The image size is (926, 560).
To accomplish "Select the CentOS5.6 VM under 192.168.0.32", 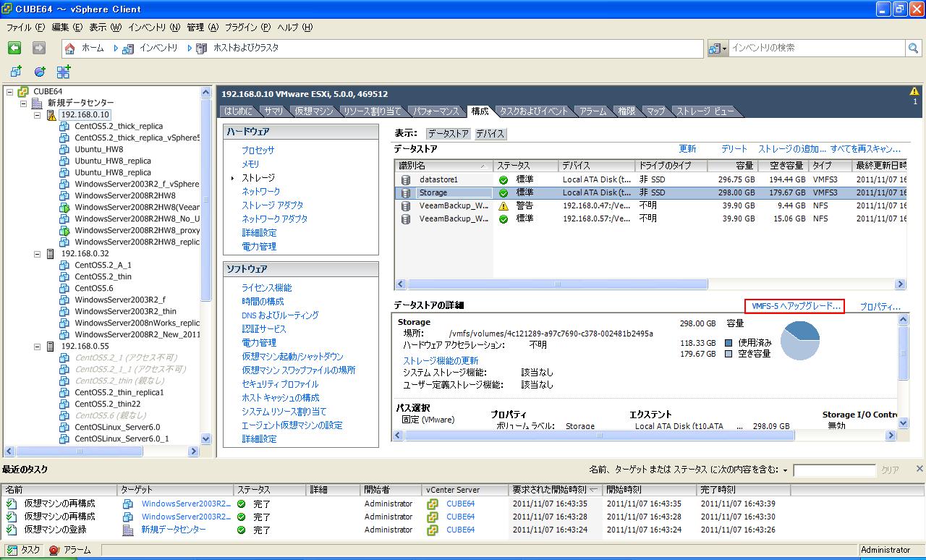I will [x=93, y=288].
